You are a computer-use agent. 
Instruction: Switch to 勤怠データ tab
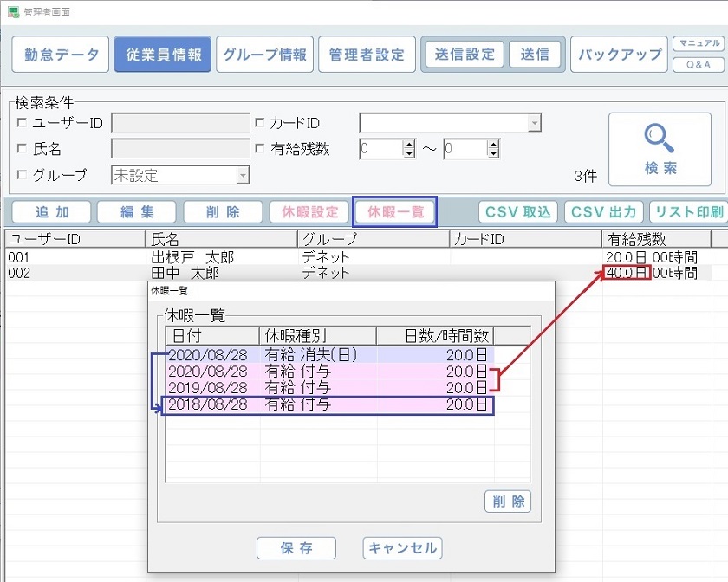point(61,55)
